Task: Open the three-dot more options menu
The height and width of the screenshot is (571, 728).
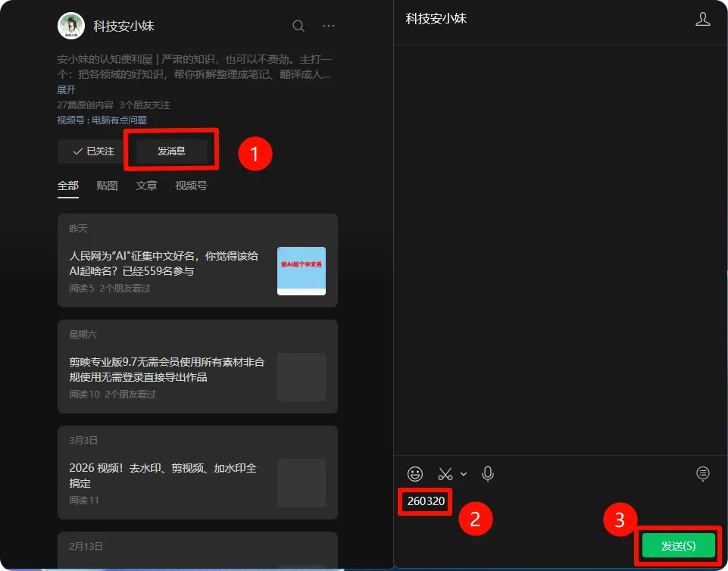Action: click(329, 26)
